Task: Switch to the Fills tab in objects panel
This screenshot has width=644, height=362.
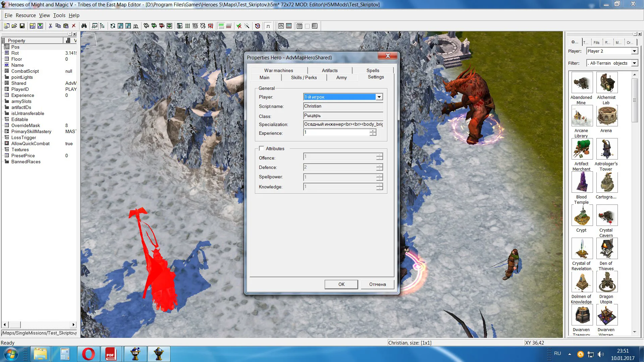Action: [596, 43]
